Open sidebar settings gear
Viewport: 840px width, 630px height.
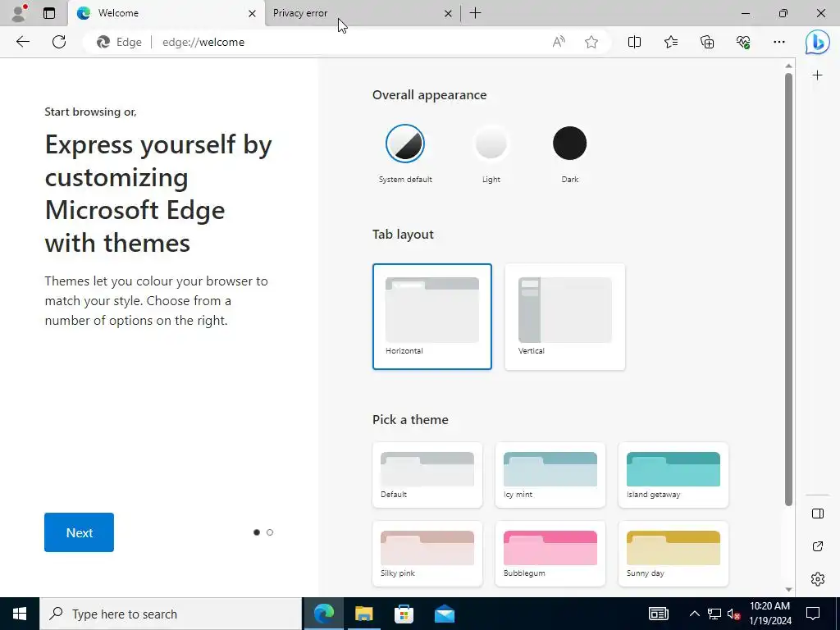(x=818, y=579)
